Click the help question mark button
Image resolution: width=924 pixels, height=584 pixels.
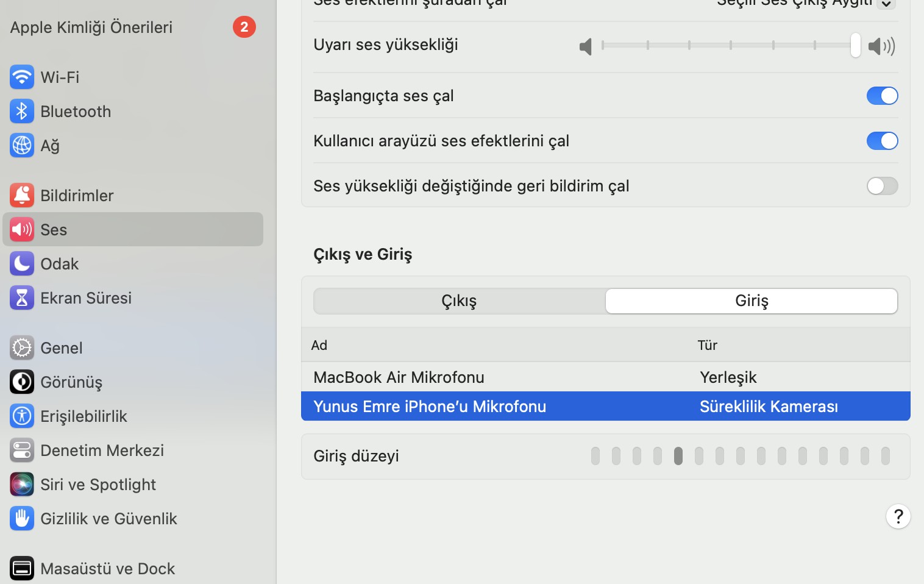(x=898, y=516)
